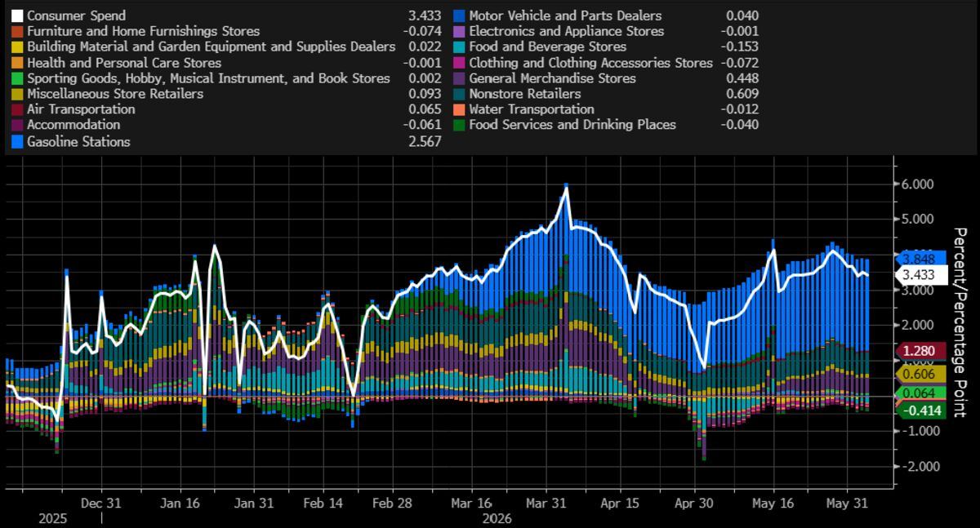This screenshot has width=980, height=528.
Task: Click the Water Transportation orange swatch
Action: coord(459,109)
